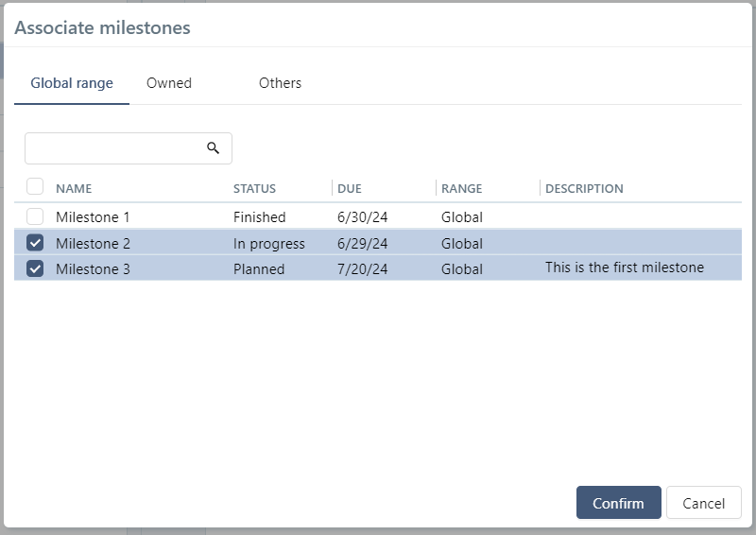This screenshot has width=756, height=535.
Task: Click the Finished status of Milestone 1
Action: (259, 217)
